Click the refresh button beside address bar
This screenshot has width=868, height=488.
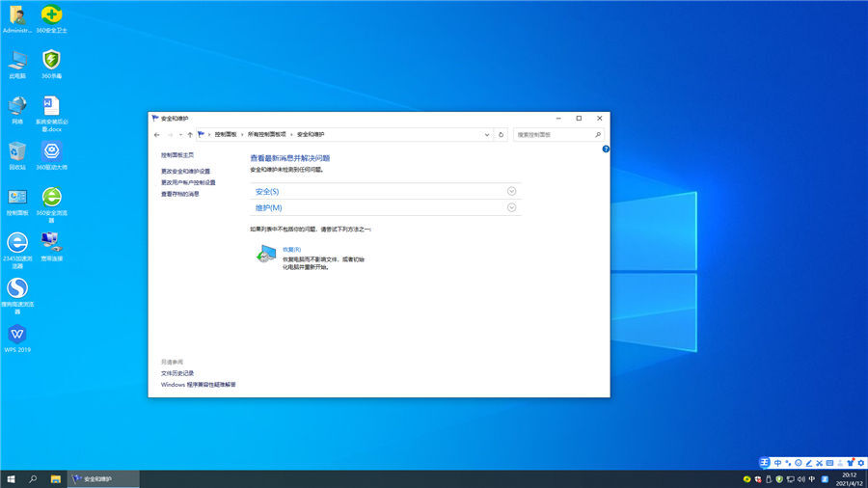(501, 135)
